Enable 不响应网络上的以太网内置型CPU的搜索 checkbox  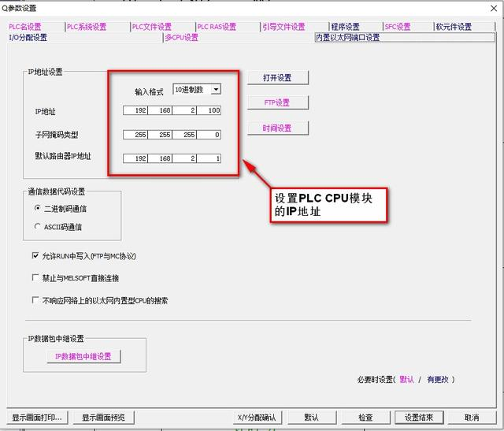point(35,300)
